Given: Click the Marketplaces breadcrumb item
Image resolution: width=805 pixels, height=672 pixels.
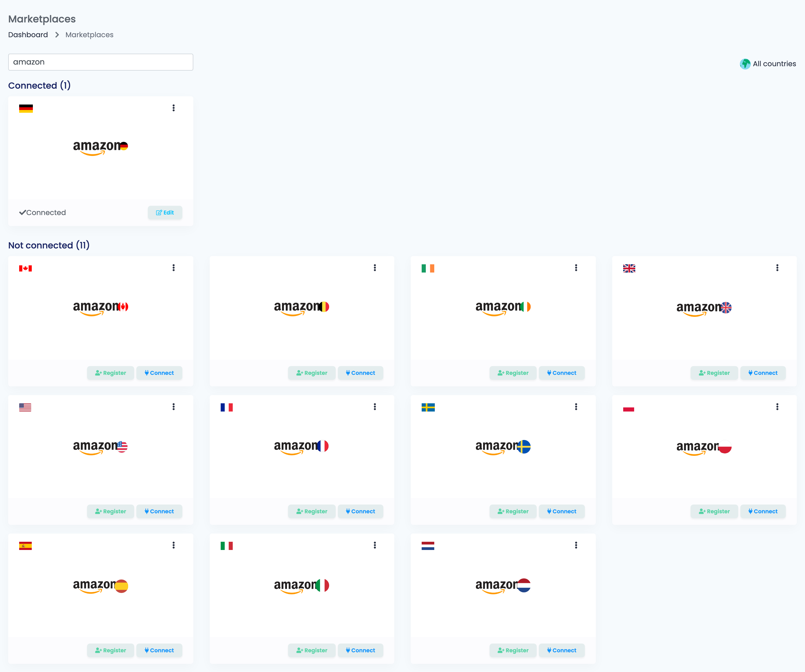Looking at the screenshot, I should point(89,35).
